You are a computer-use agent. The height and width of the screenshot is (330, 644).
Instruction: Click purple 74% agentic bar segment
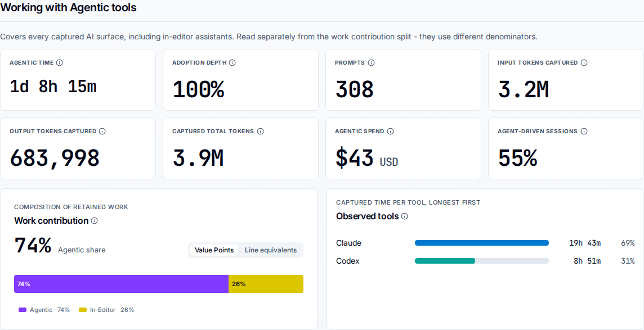tap(121, 284)
